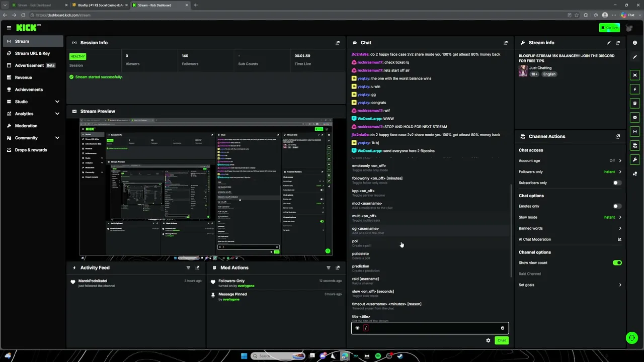This screenshot has height=362, width=644.
Task: Turn off the Show view count switch
Action: 617,263
